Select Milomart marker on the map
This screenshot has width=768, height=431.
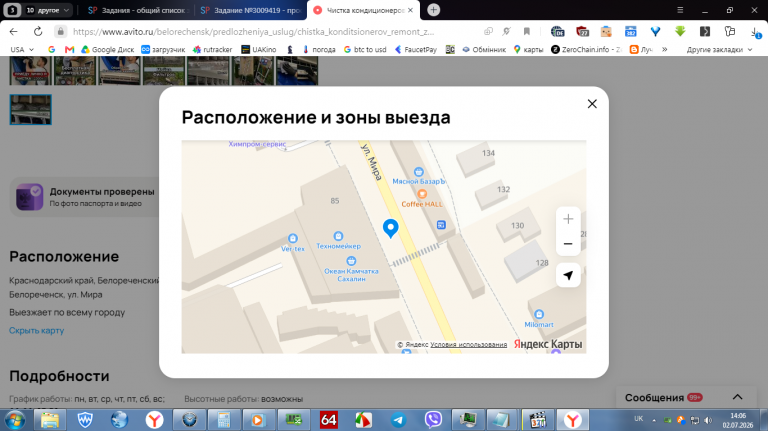[539, 319]
